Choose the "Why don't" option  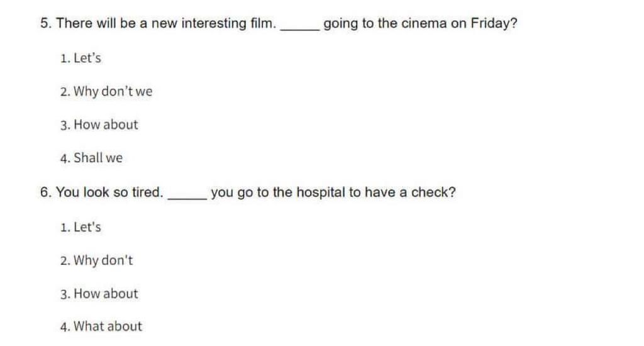tap(96, 260)
